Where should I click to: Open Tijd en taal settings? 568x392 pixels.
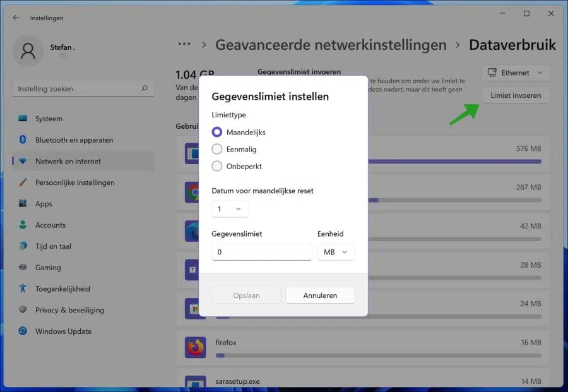(83, 246)
